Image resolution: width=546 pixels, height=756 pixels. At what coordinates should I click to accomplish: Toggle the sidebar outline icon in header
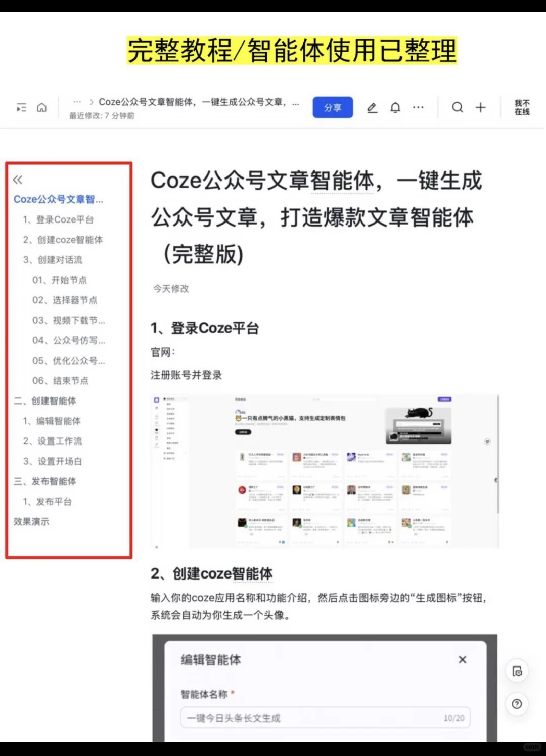tap(22, 108)
